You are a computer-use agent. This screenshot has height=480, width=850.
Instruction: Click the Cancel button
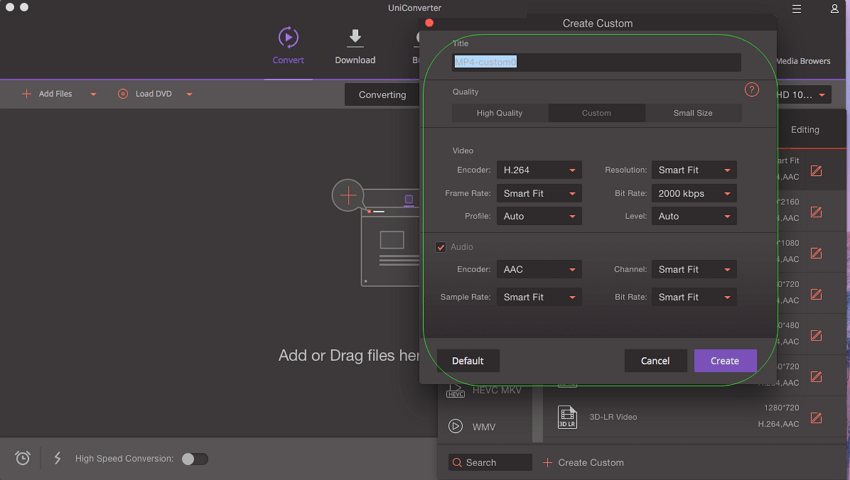655,361
